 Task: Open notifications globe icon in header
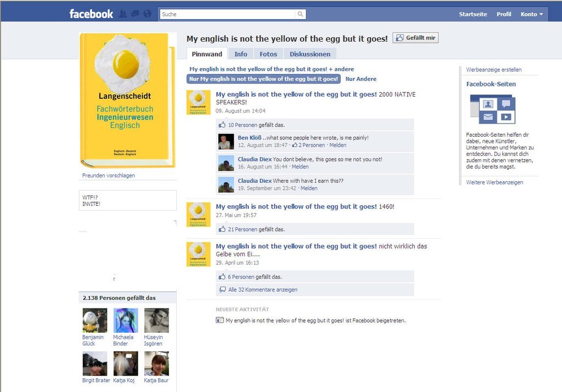[x=147, y=14]
